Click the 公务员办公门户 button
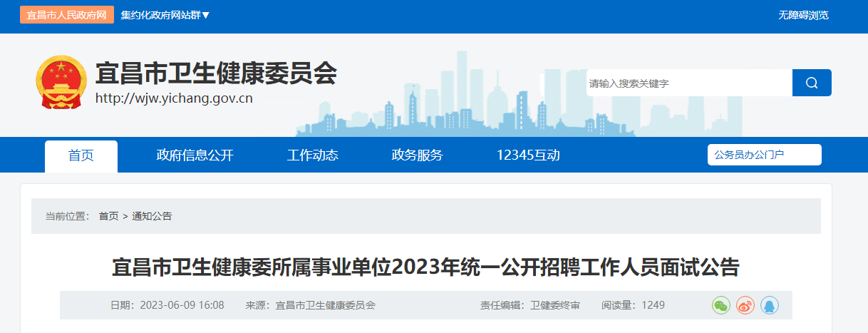 [x=765, y=155]
